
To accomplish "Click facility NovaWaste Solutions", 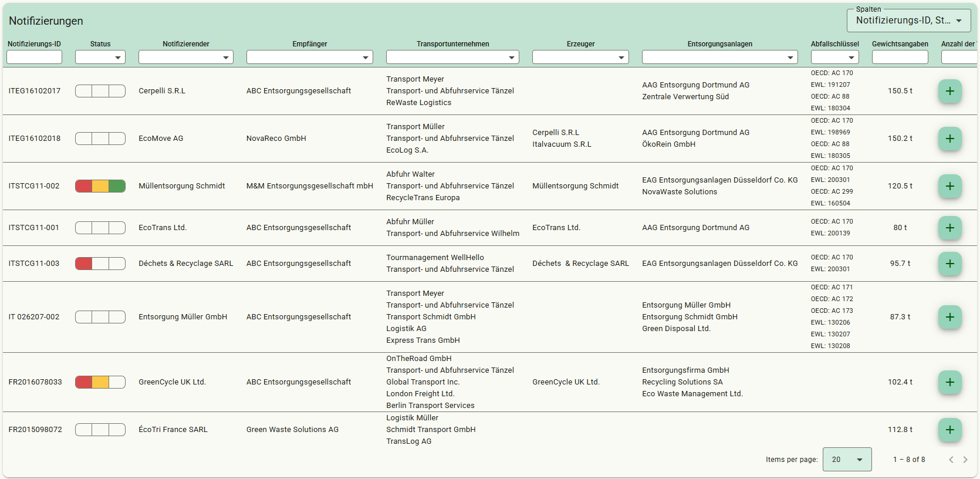I will tap(680, 192).
